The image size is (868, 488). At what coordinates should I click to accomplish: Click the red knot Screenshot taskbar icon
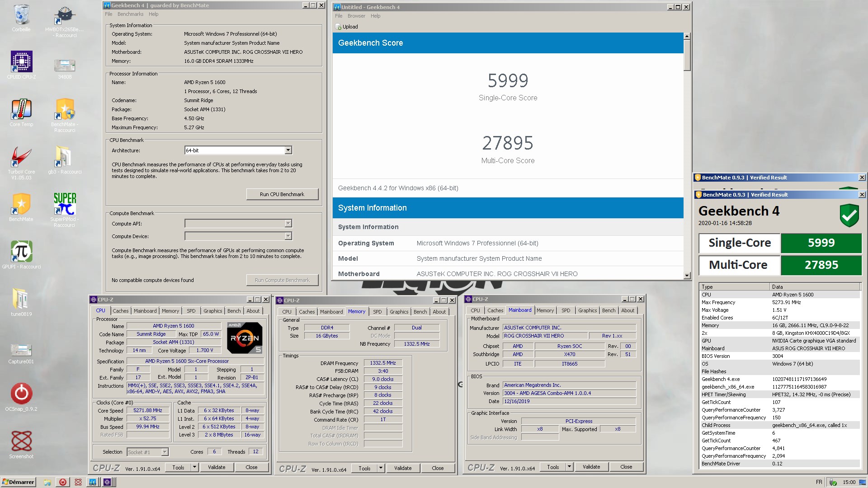tap(78, 482)
